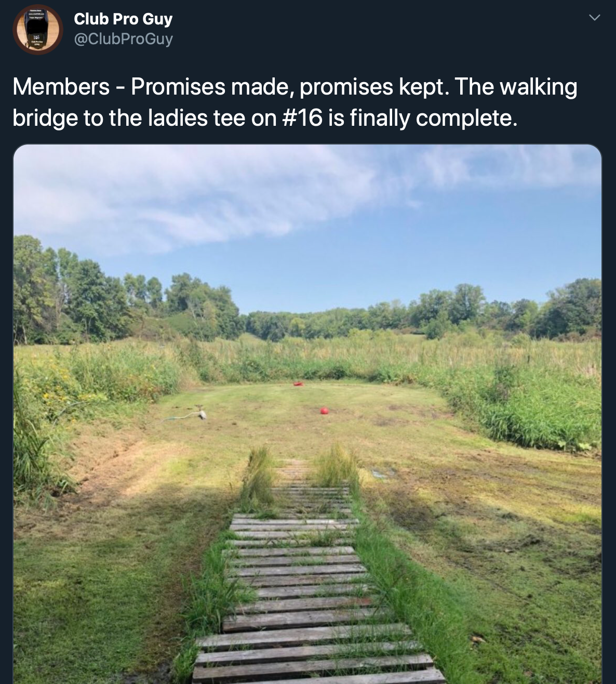
Task: Visit the @ClubProGuy handle link
Action: tap(124, 39)
